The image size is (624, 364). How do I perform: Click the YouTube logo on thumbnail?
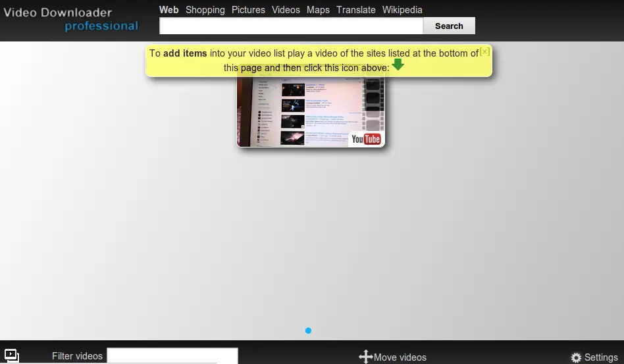coord(366,139)
